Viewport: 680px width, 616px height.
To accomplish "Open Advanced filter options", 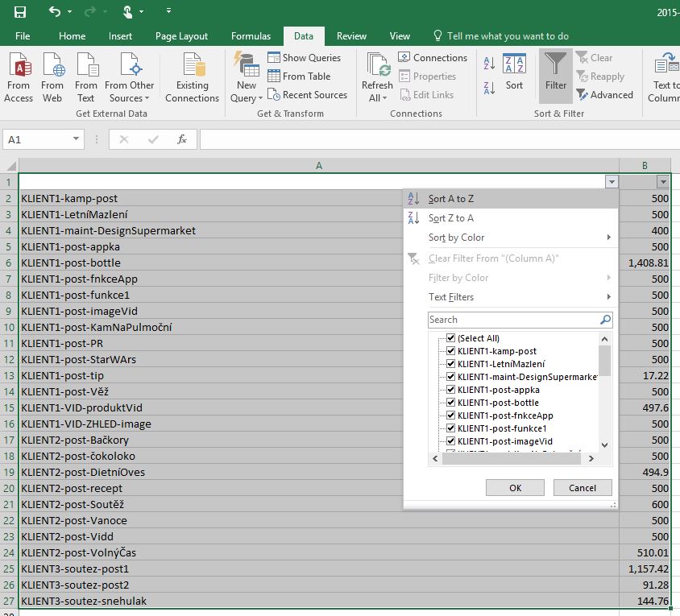I will pyautogui.click(x=604, y=95).
